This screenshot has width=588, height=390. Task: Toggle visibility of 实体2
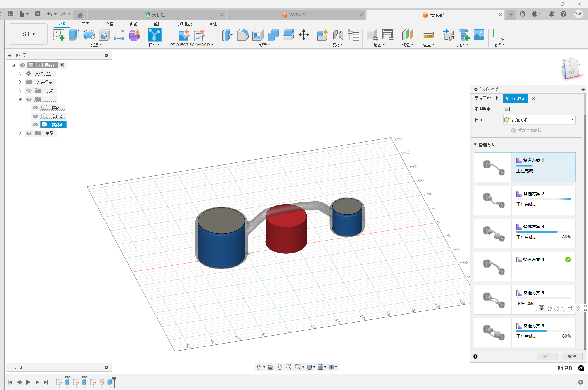(x=35, y=116)
